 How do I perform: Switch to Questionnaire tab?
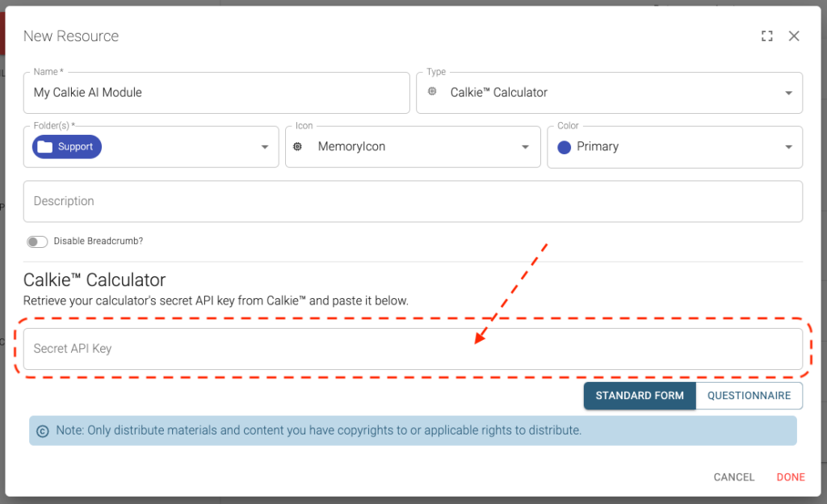coord(749,396)
